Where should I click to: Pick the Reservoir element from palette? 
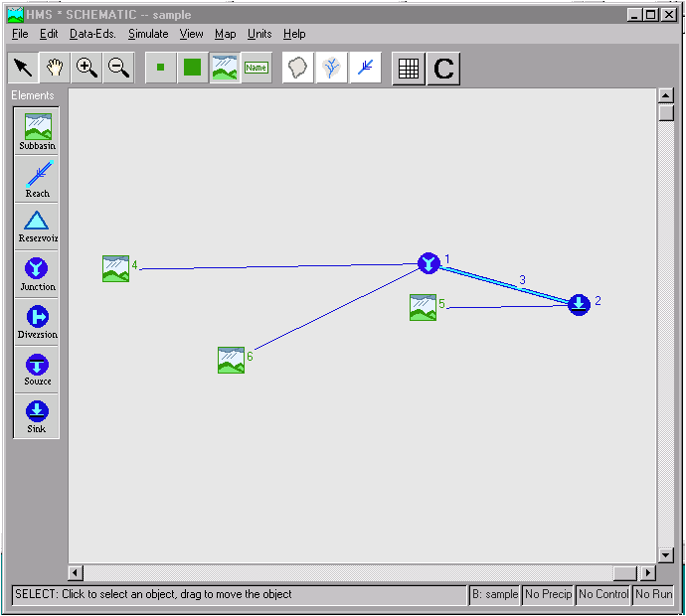38,227
